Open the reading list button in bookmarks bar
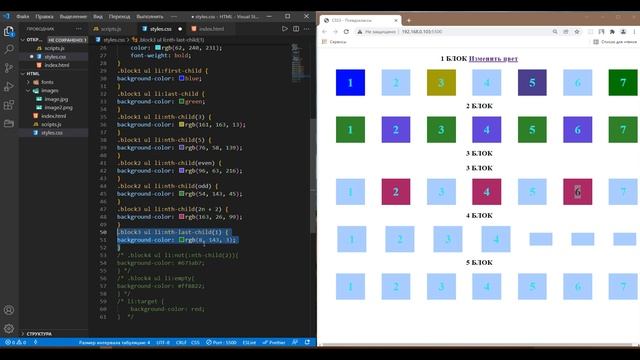This screenshot has width=640, height=360. pyautogui.click(x=615, y=42)
